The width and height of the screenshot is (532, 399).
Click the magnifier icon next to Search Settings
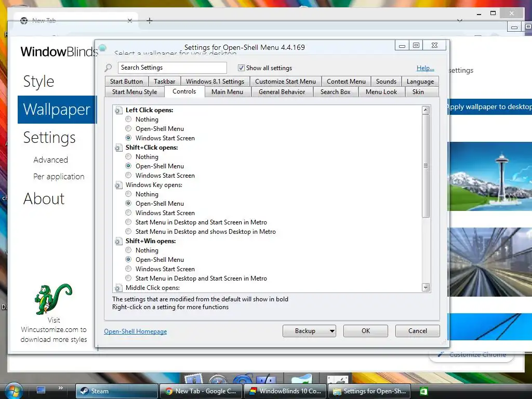point(108,68)
